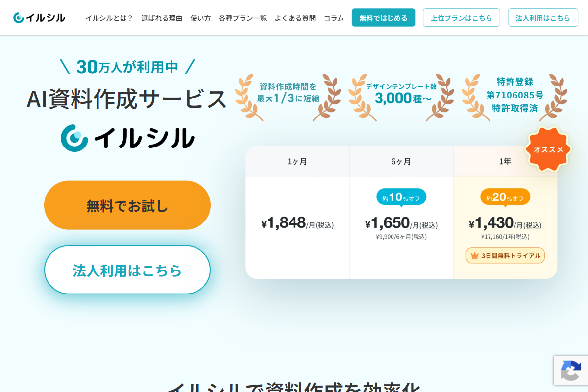Click the 約10%オフ badge
The height and width of the screenshot is (392, 588).
click(x=401, y=197)
